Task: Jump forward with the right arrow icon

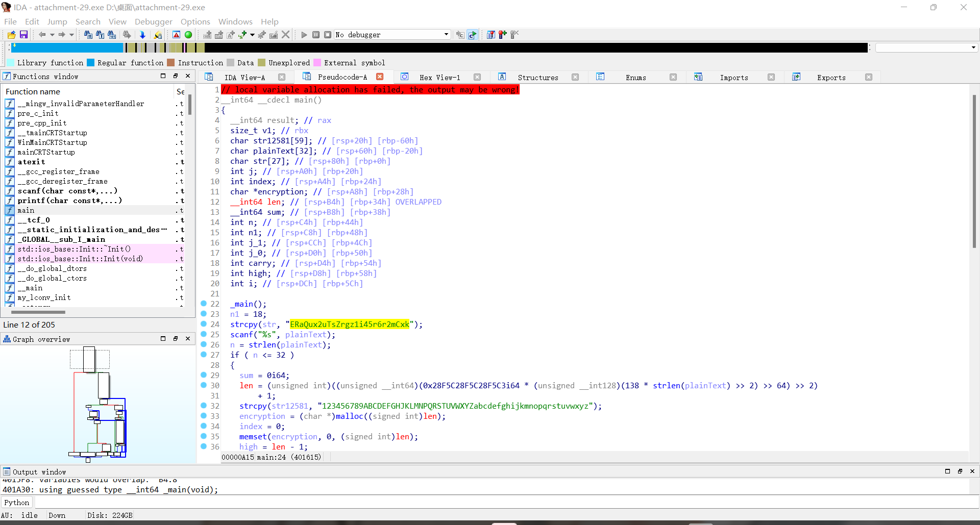Action: point(62,35)
